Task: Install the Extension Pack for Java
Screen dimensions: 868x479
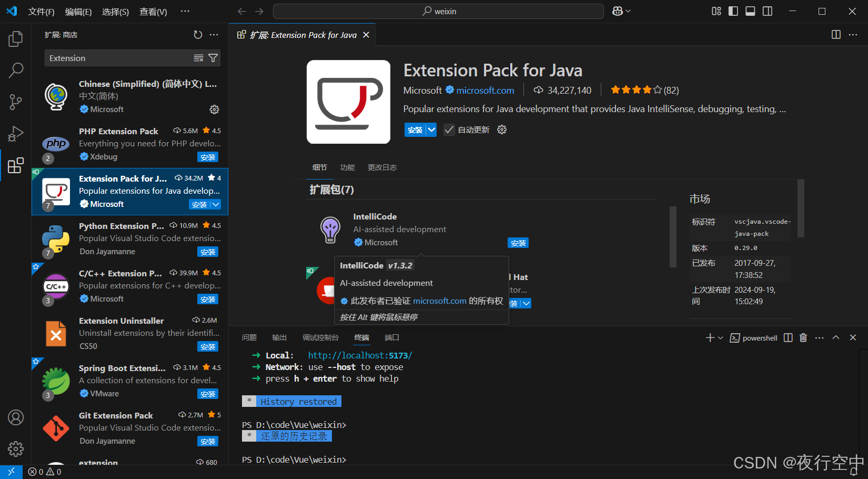Action: [415, 129]
